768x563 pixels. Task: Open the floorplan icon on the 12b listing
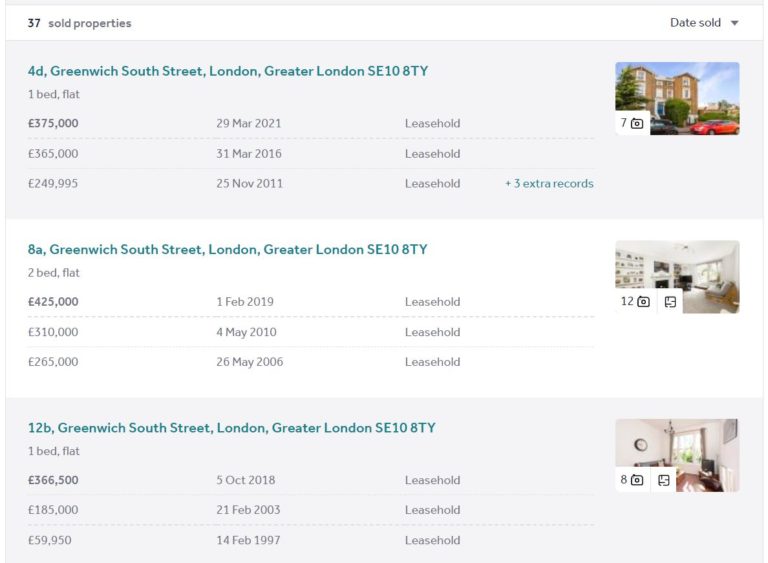(664, 480)
